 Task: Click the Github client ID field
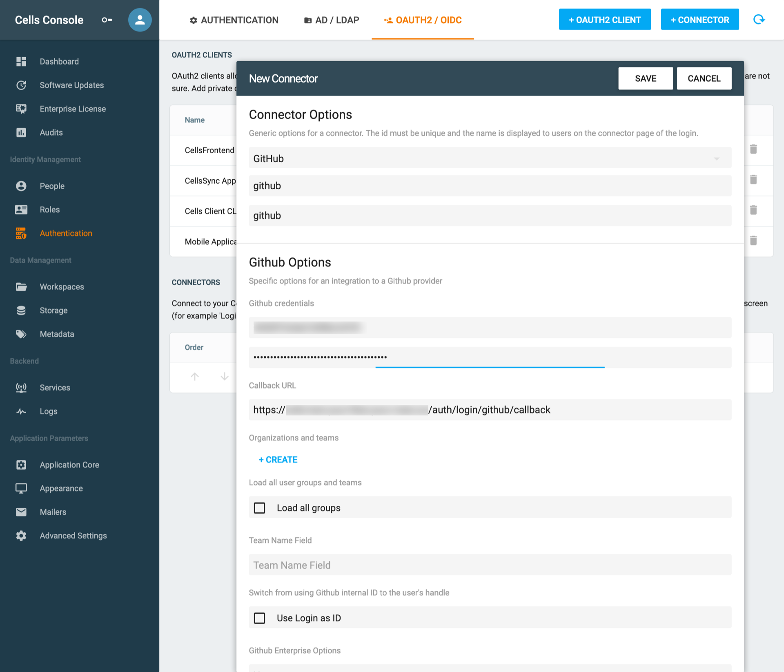point(490,328)
